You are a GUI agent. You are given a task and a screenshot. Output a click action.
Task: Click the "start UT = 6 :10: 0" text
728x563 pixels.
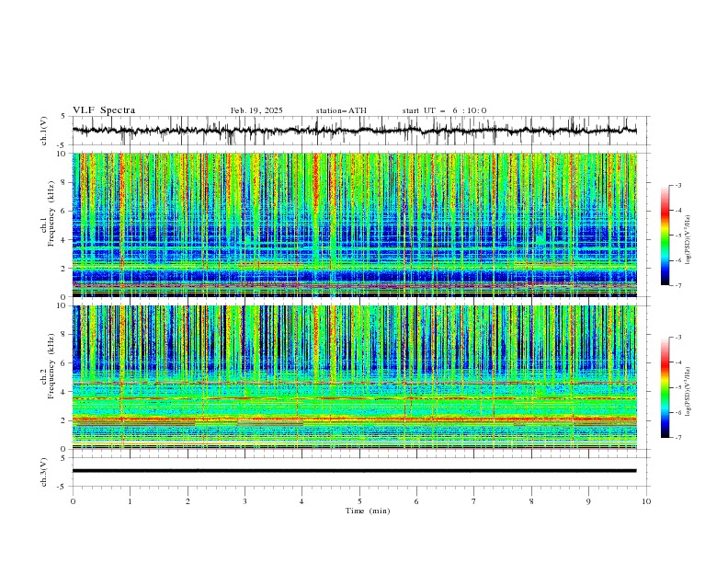click(444, 110)
